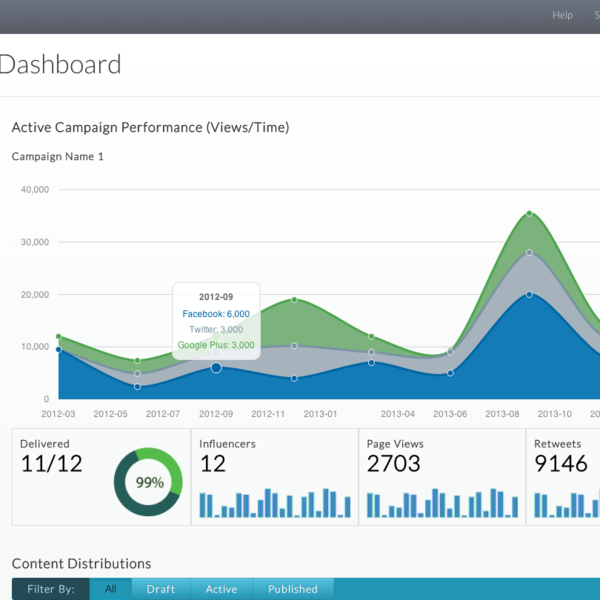Image resolution: width=600 pixels, height=600 pixels.
Task: Filter by Published content
Action: pyautogui.click(x=292, y=589)
